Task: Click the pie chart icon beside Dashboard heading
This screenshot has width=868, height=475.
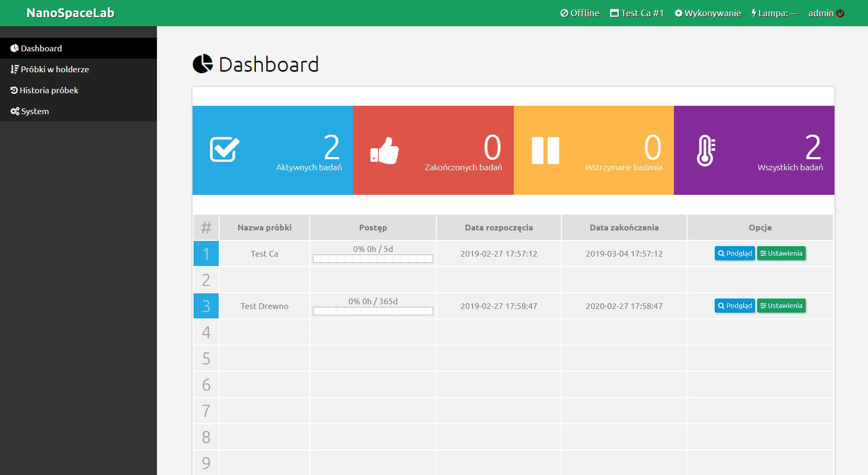Action: pos(203,64)
